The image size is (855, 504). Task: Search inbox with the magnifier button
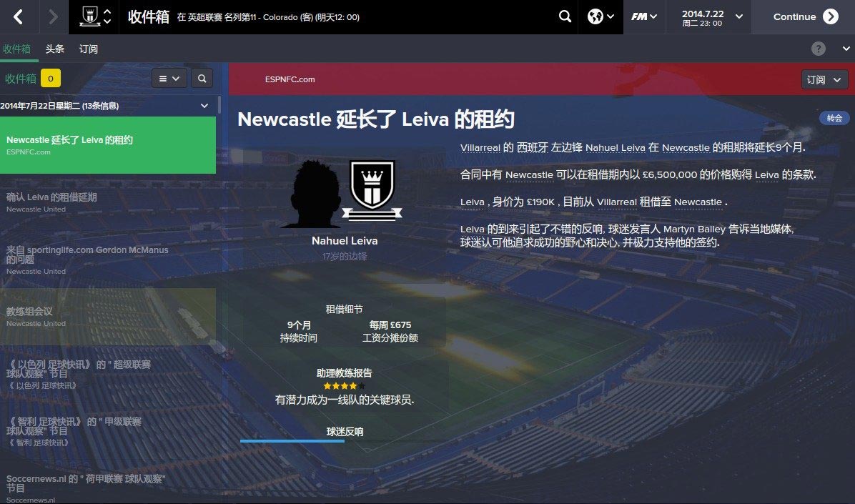[202, 79]
